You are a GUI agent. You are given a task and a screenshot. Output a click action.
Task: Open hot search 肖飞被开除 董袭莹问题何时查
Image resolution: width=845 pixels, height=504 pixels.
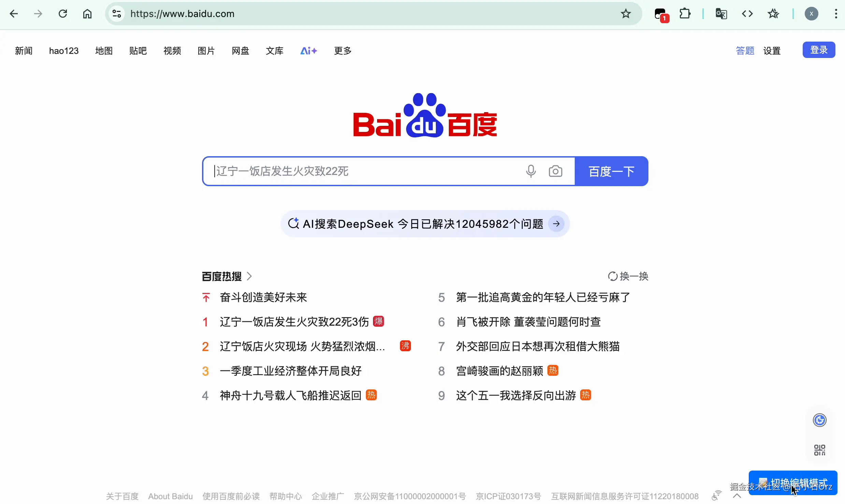(528, 322)
